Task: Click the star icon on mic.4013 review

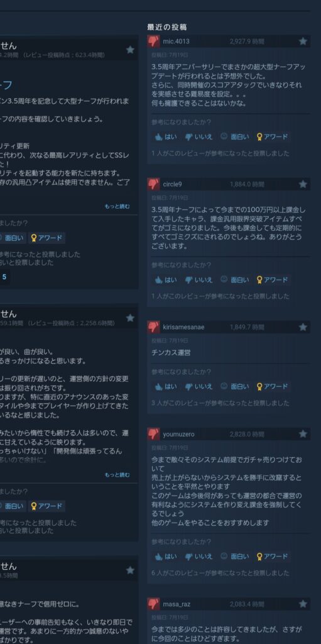Action: pos(303,41)
